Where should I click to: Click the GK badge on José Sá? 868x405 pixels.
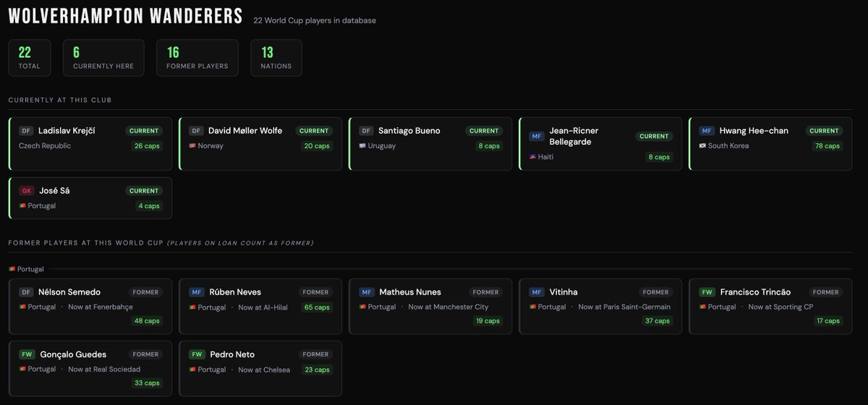27,191
